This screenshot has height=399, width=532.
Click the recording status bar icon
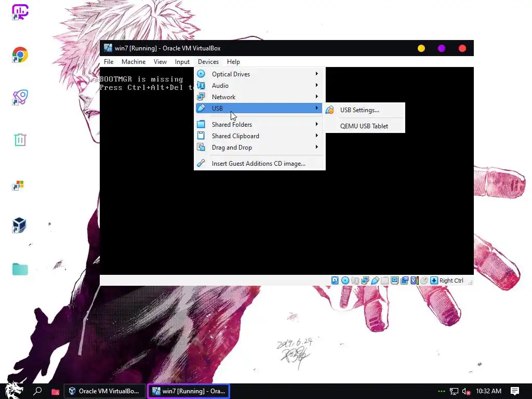tap(404, 281)
